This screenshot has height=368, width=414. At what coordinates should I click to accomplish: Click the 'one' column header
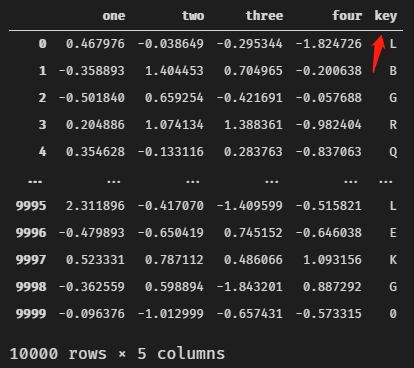point(114,16)
